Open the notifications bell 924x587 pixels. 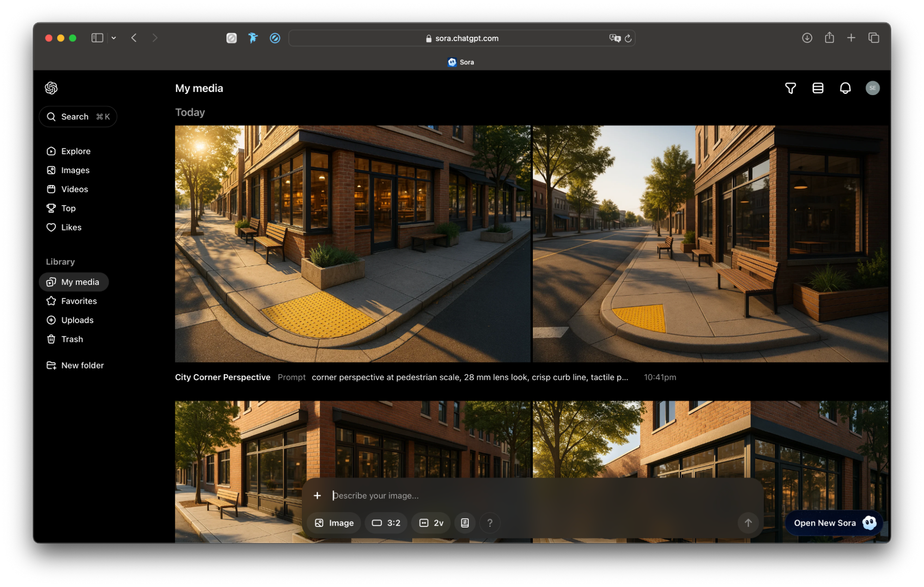tap(845, 88)
